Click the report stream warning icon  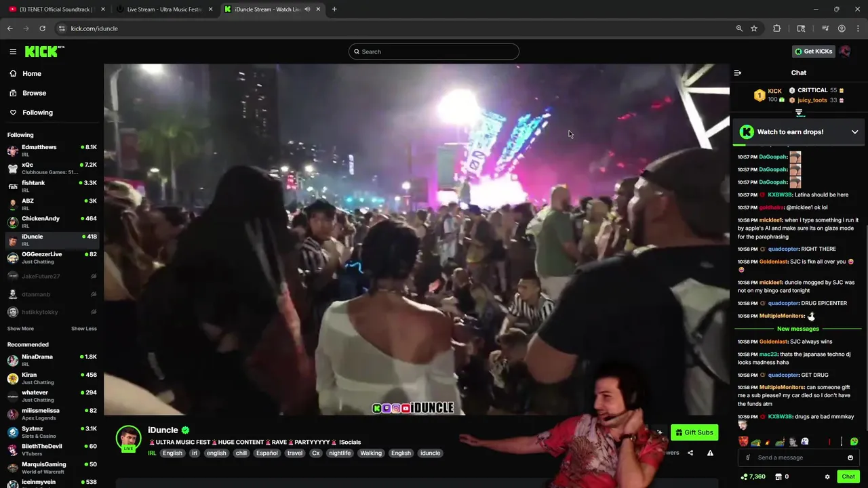point(710,453)
